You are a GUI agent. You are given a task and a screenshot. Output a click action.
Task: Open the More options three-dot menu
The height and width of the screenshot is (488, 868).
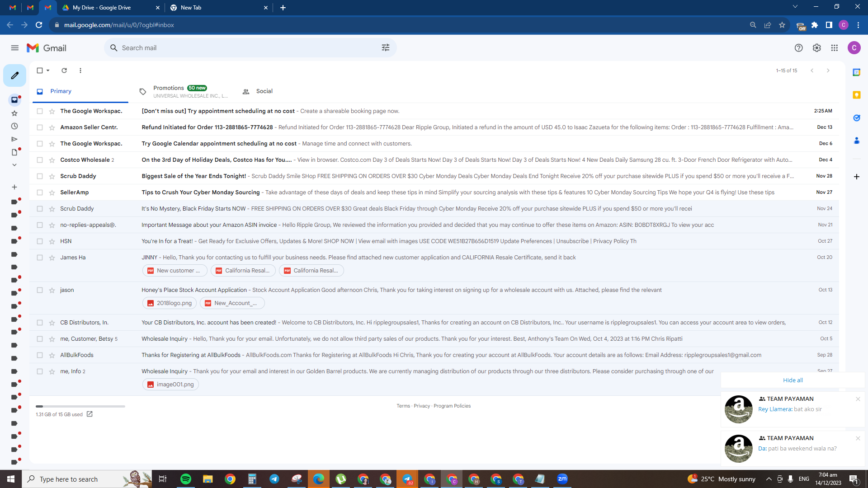80,70
